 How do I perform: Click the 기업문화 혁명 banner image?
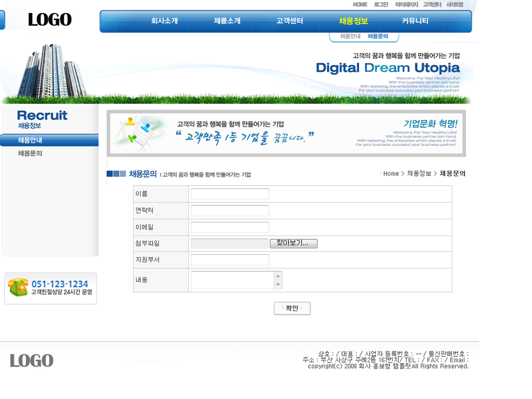click(x=286, y=134)
